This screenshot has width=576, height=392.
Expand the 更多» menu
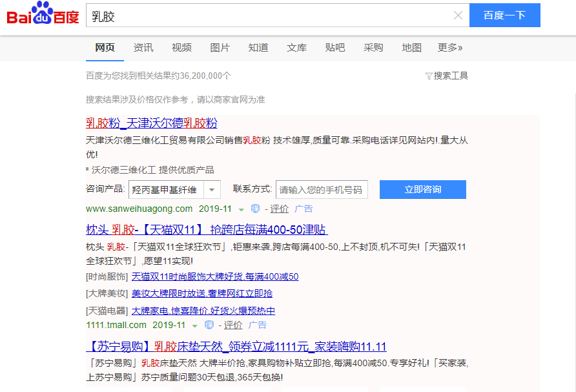(450, 48)
